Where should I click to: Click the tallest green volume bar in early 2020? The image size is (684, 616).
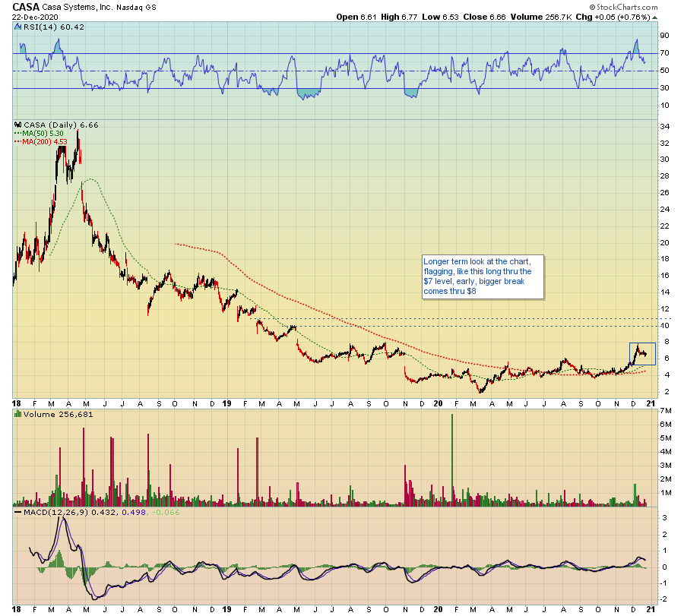pos(452,460)
